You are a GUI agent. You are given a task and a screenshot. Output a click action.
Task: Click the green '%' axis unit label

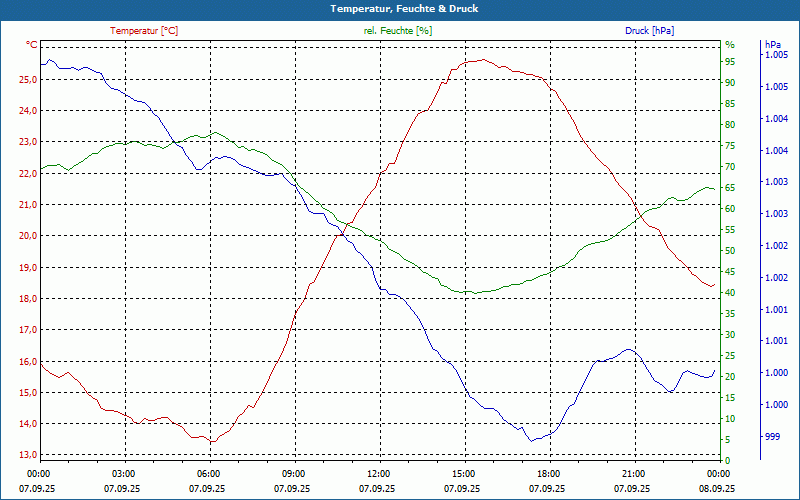click(x=729, y=45)
